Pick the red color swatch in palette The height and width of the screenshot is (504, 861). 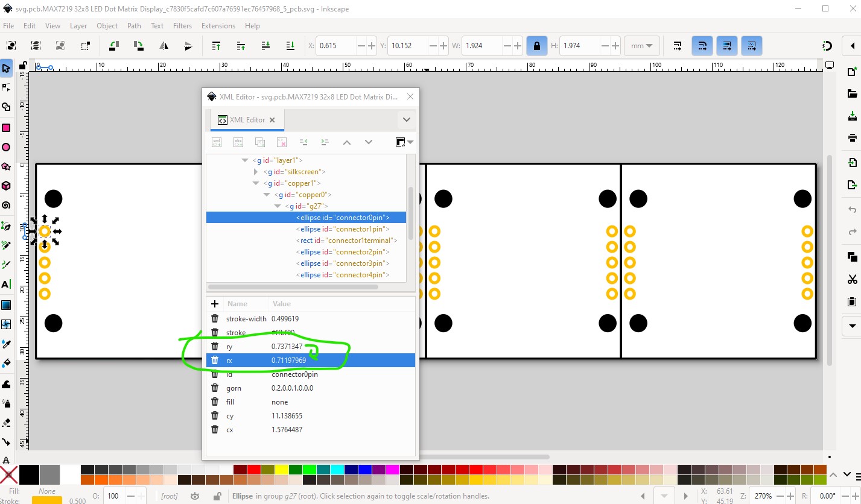tap(254, 470)
